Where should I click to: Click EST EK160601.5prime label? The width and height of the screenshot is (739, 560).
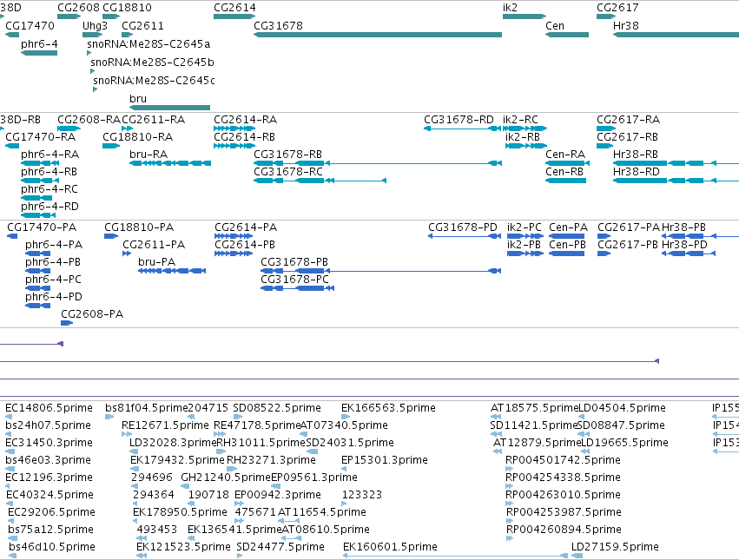[x=390, y=547]
